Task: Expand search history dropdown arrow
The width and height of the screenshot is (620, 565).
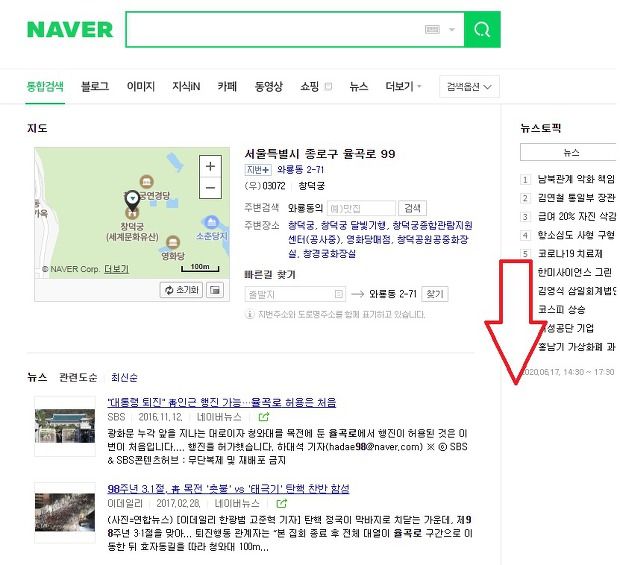Action: click(452, 29)
